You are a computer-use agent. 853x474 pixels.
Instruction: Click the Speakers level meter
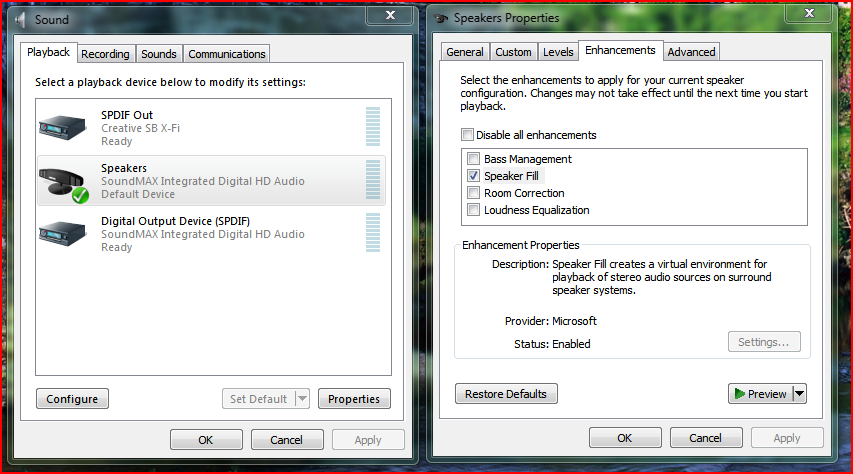pos(373,180)
